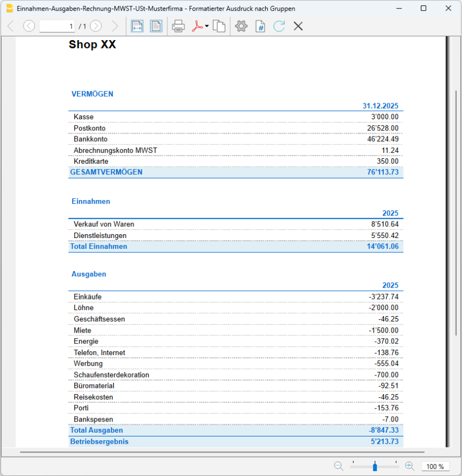Screen dimensions: 462x476
Task: Click 'Geschäftsessen' row label
Action: [99, 319]
